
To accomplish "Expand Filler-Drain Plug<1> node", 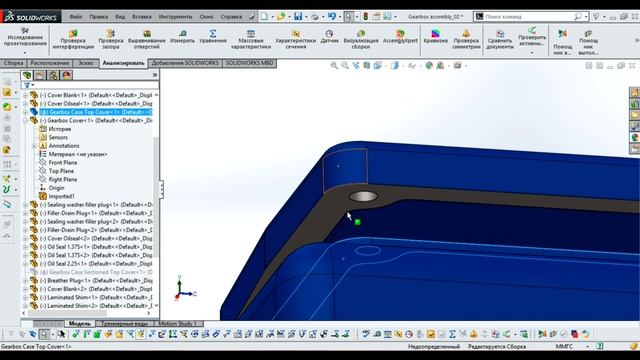I will click(x=26, y=213).
